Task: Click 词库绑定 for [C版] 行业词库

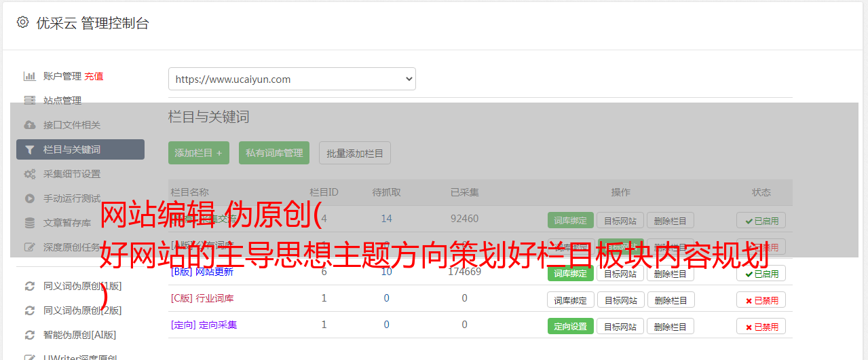Action: pyautogui.click(x=571, y=300)
